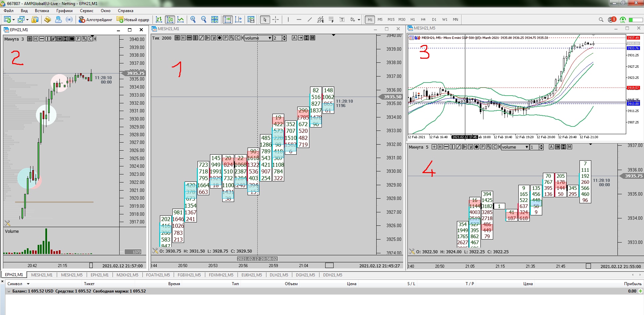Viewport: 644px width, 315px height.
Task: Select the D1 timeframe
Action: (434, 19)
